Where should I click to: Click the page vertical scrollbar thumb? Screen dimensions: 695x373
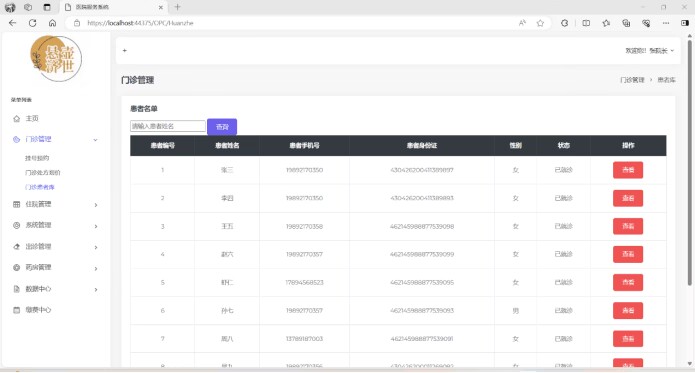pyautogui.click(x=689, y=163)
